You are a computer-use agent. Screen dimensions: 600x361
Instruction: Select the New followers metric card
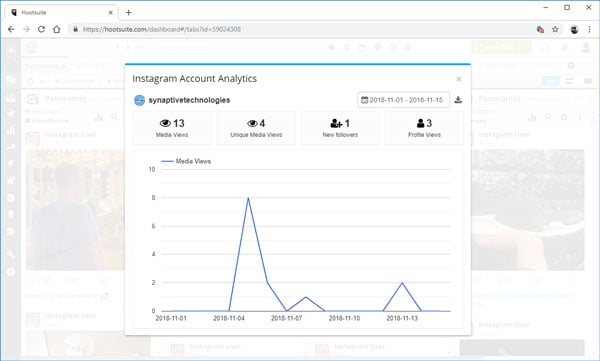point(340,128)
